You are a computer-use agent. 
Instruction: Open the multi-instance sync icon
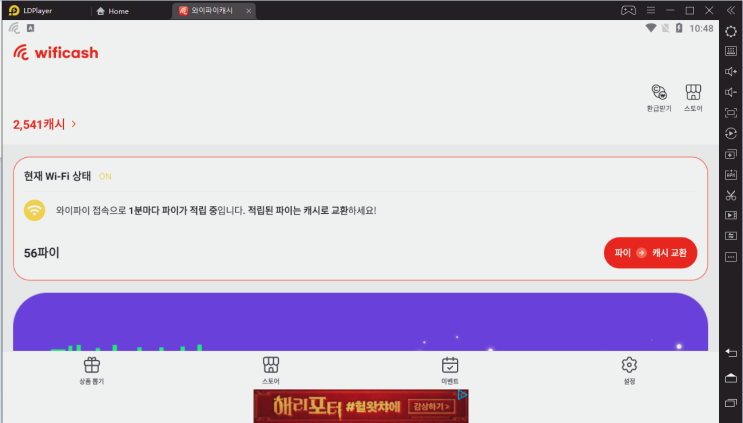click(x=731, y=154)
